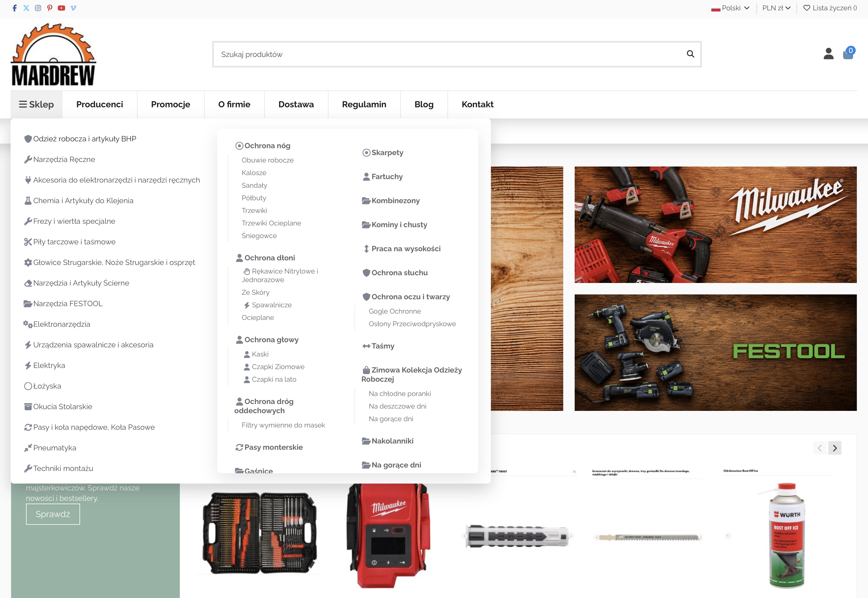Open the YouTube social icon
Image resolution: width=868 pixels, height=598 pixels.
point(61,8)
